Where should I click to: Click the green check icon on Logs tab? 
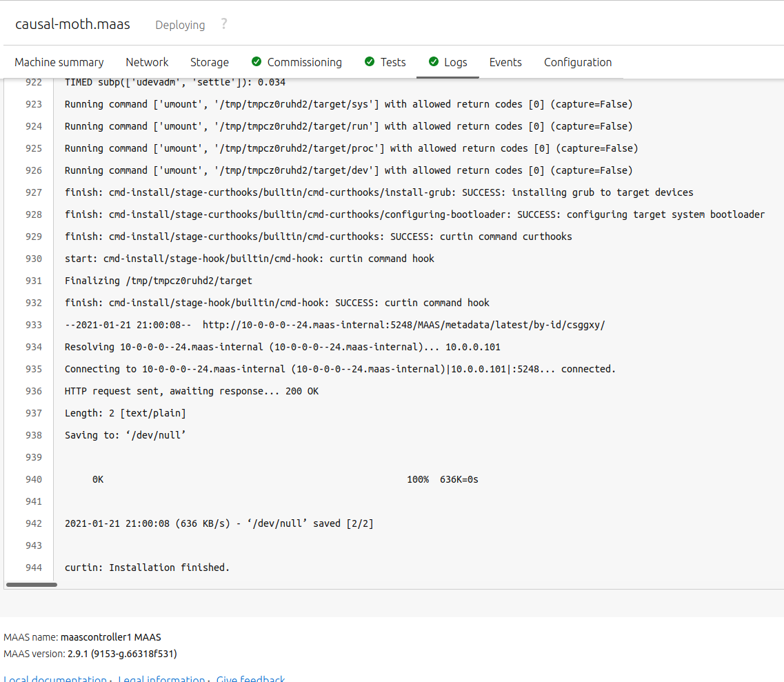[x=434, y=61]
